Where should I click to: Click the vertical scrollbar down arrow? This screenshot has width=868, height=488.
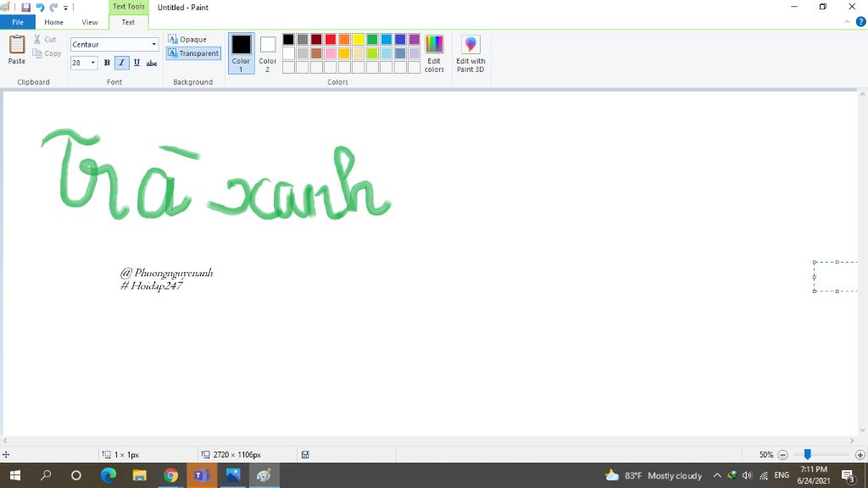[862, 430]
